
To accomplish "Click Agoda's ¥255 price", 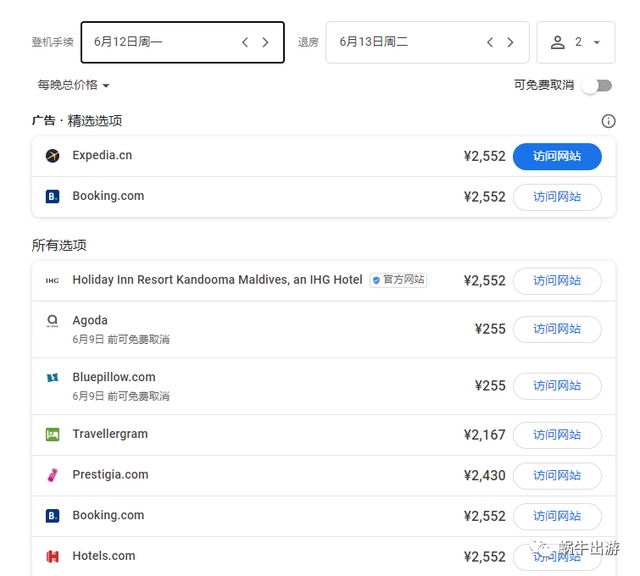I will tap(490, 329).
